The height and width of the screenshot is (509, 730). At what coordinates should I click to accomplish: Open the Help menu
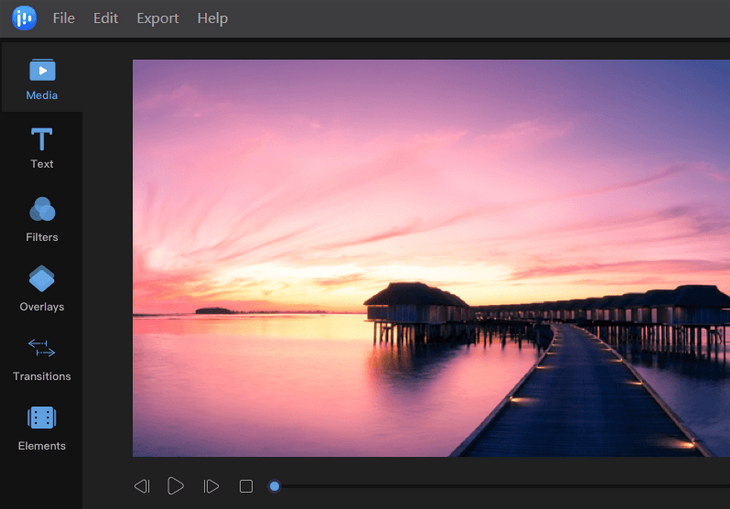click(x=212, y=18)
